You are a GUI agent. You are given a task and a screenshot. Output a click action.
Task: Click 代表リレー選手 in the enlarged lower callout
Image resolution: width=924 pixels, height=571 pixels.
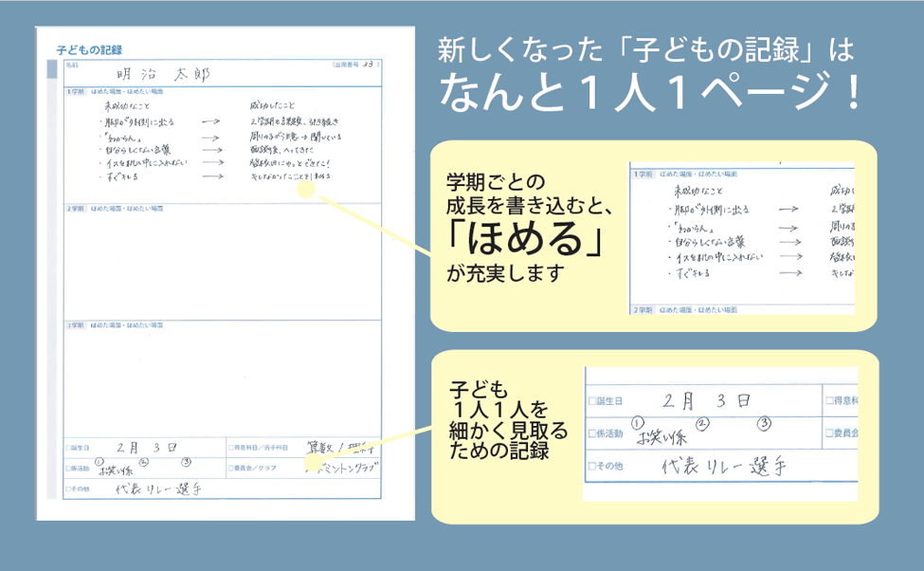724,467
